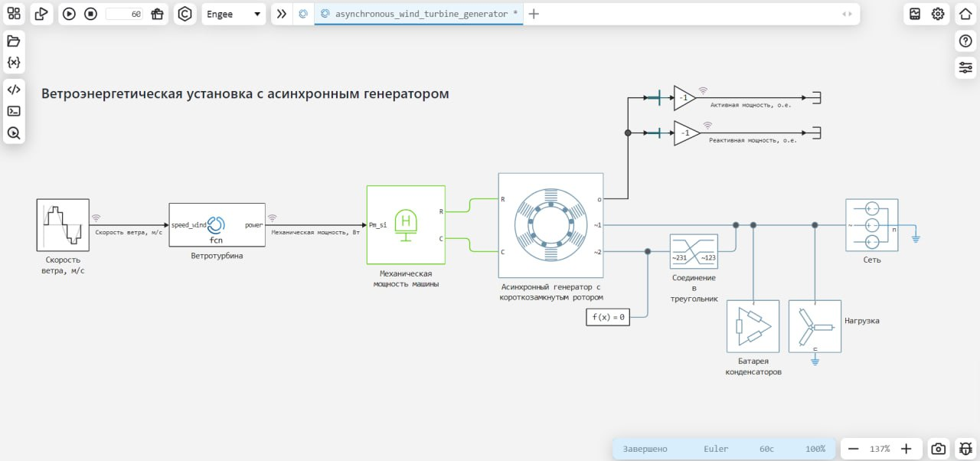Expand the toolbar with the double chevron
Image resolution: width=980 pixels, height=461 pixels.
(x=281, y=13)
